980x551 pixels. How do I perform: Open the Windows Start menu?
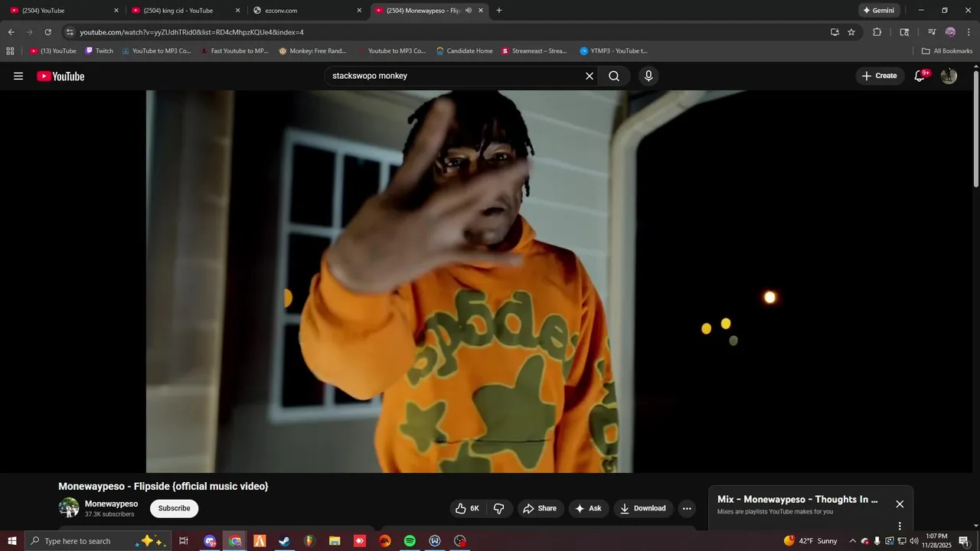(11, 541)
